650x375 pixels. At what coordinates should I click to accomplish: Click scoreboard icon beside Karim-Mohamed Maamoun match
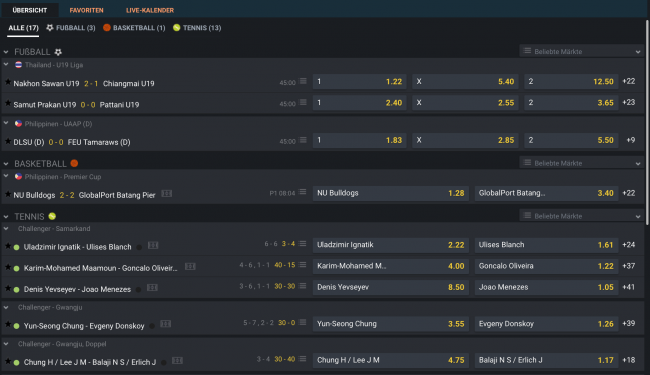[x=190, y=266]
